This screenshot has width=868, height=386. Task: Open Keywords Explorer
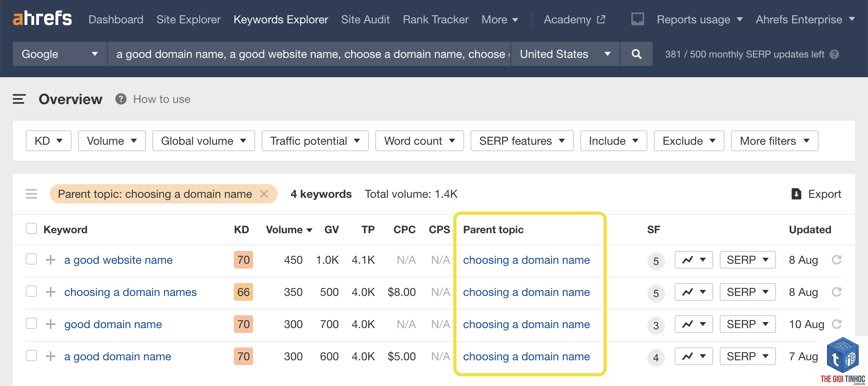click(x=281, y=19)
